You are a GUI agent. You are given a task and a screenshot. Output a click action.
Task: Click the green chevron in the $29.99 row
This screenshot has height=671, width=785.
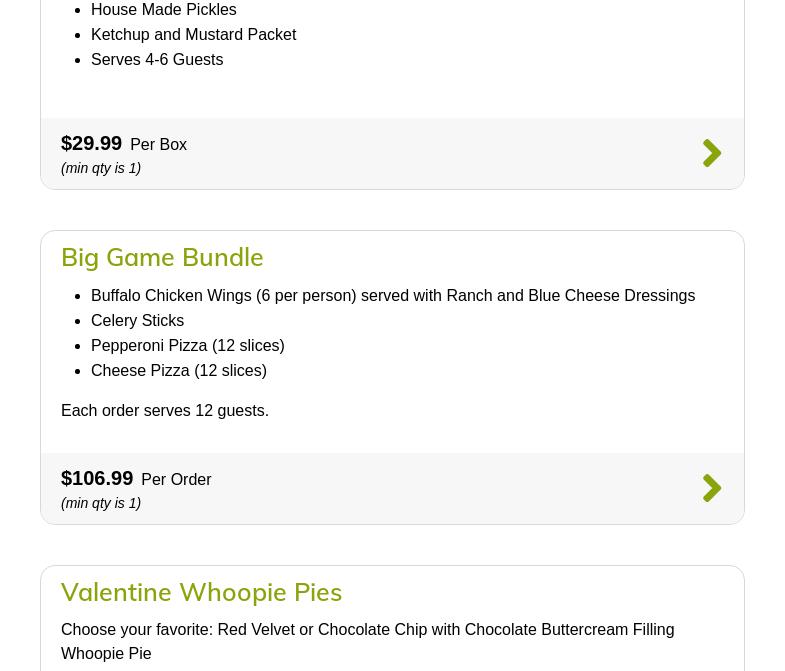[x=711, y=153]
